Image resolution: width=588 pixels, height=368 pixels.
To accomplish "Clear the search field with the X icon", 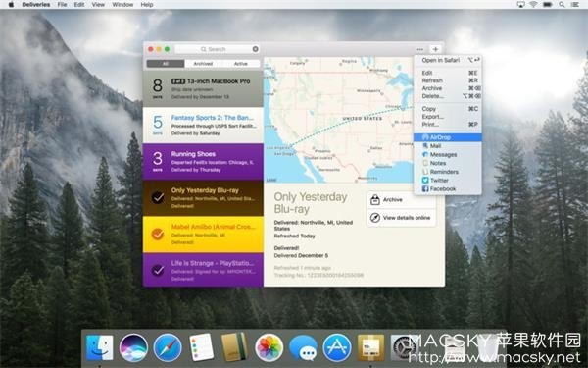I will pos(256,49).
